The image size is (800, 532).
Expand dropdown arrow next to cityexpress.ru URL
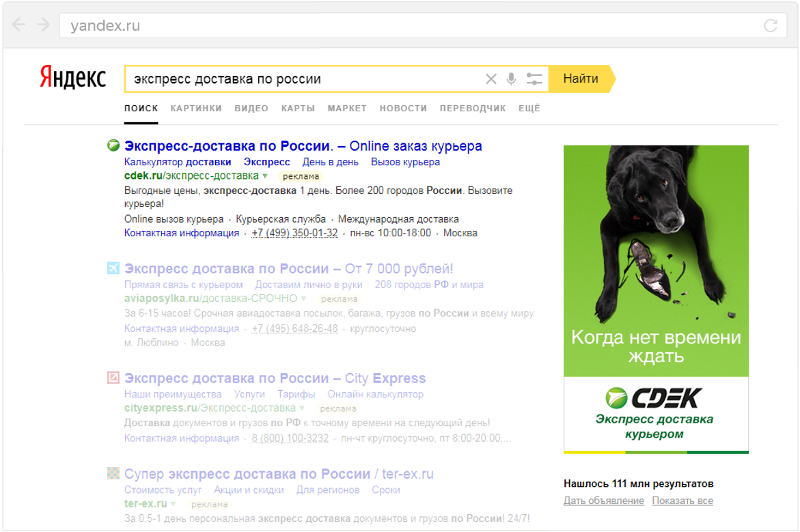[x=302, y=408]
